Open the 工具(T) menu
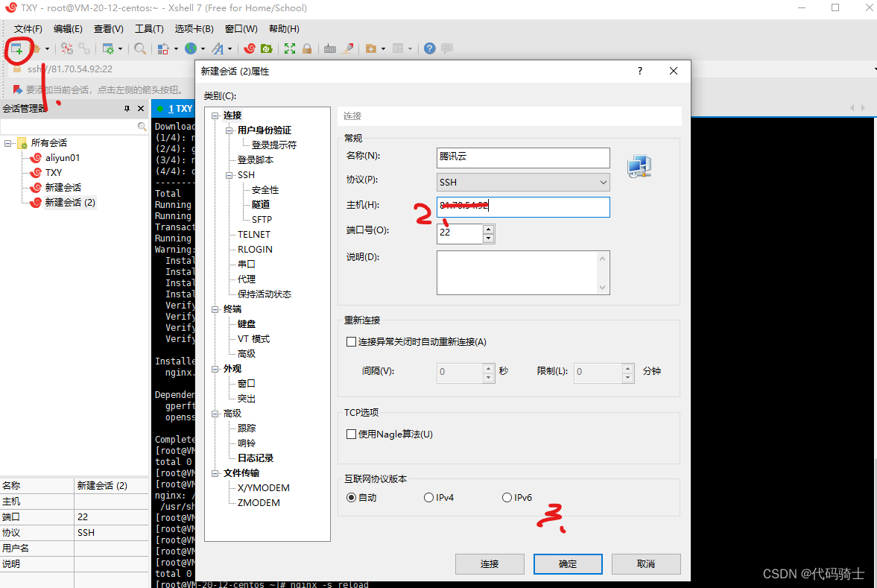 click(149, 28)
